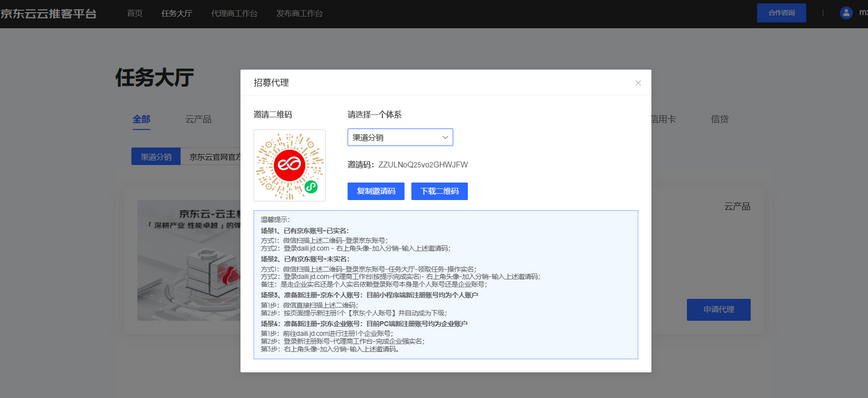Click the 渠道分销 filter button behind dialog
The image size is (868, 398).
pos(156,157)
